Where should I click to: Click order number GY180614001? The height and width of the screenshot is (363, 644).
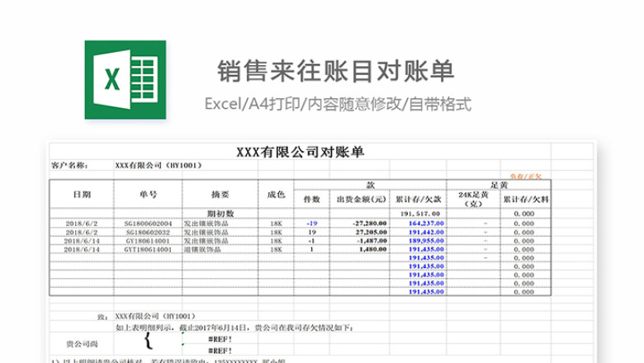(x=148, y=241)
